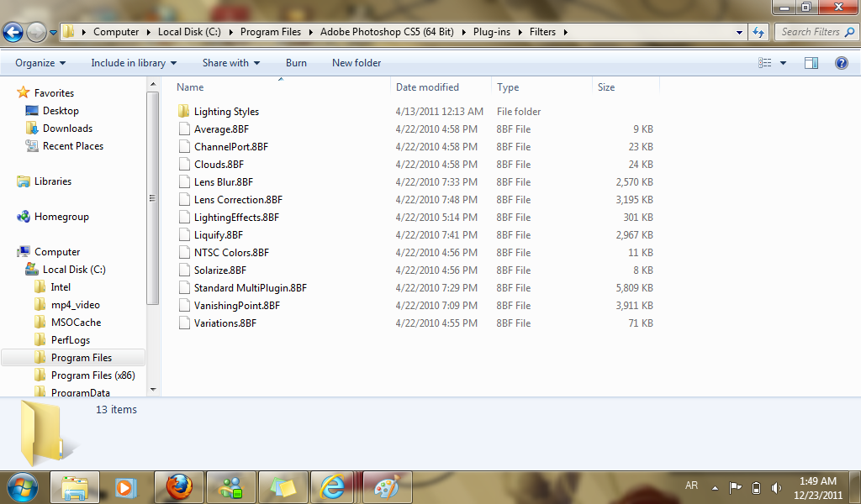Open the Organize dropdown menu
861x504 pixels.
point(40,63)
